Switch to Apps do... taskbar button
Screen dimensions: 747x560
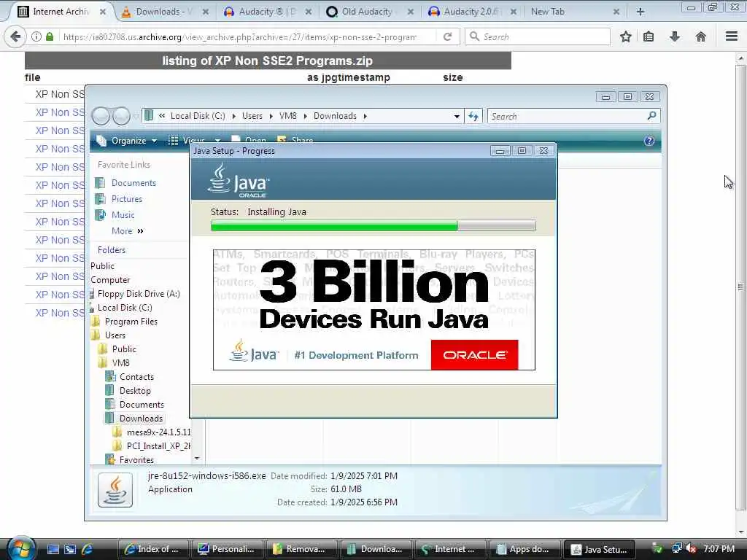[x=525, y=549]
